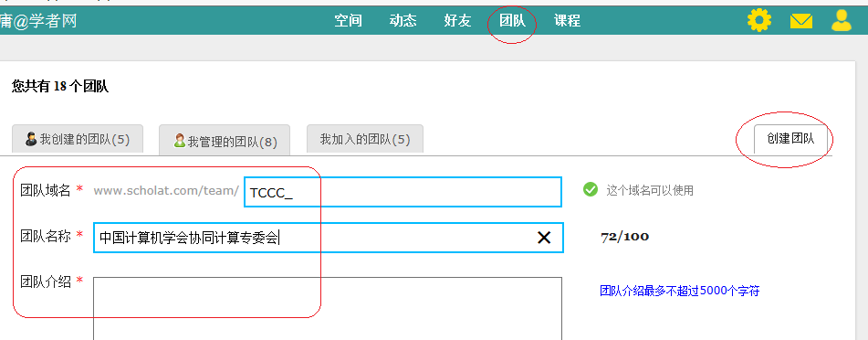Switch to the 我管理的团队(8) tab
Viewport: 868px width, 340px height.
[x=225, y=141]
